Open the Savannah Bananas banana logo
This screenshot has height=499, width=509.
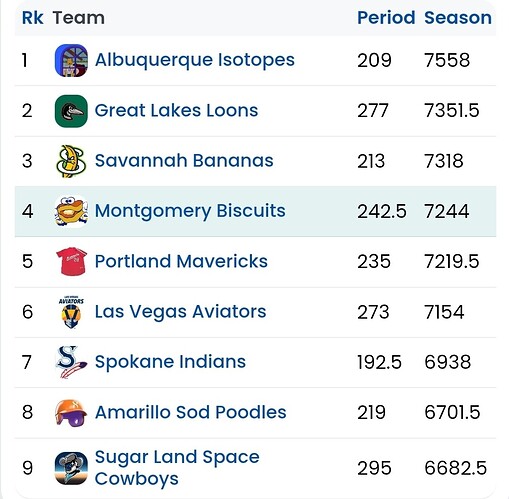tap(71, 161)
